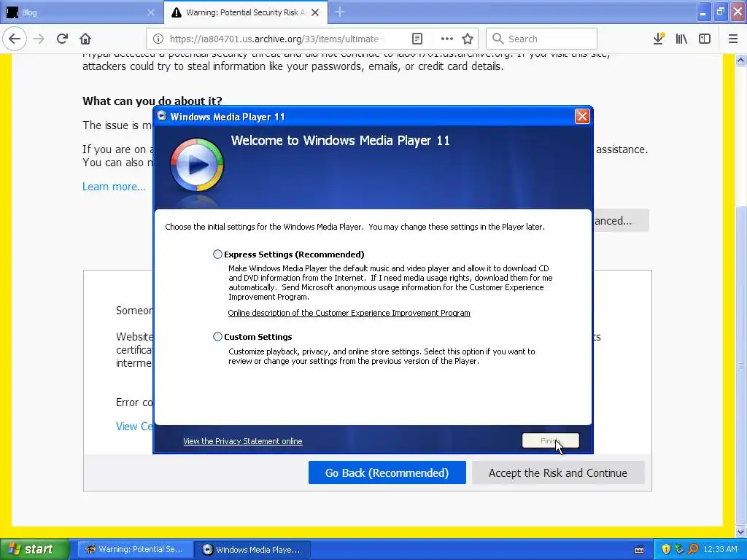Click the 12:33 AM system clock
Screen dimensions: 747x560
coord(720,549)
